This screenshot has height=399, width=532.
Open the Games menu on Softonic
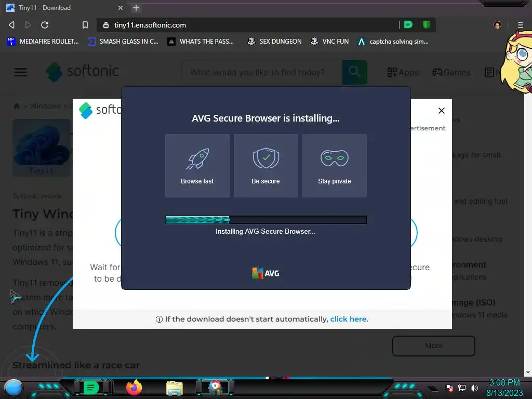tap(451, 72)
